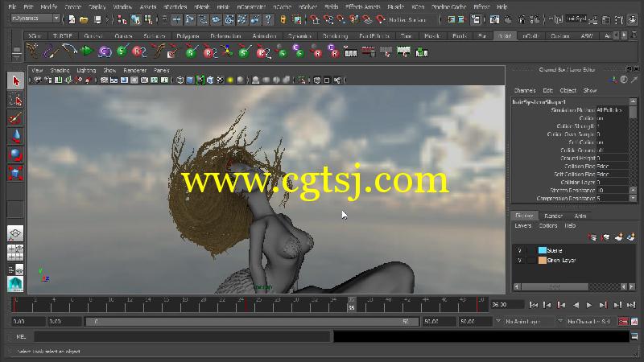Step to next key button
Viewport: 644px width, 362px height.
point(603,305)
